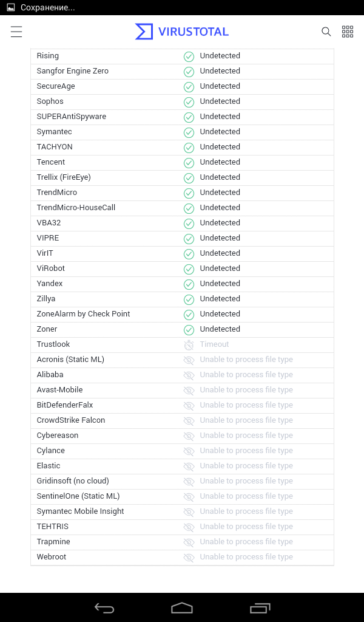
Task: Open Android recent apps
Action: pos(260,607)
